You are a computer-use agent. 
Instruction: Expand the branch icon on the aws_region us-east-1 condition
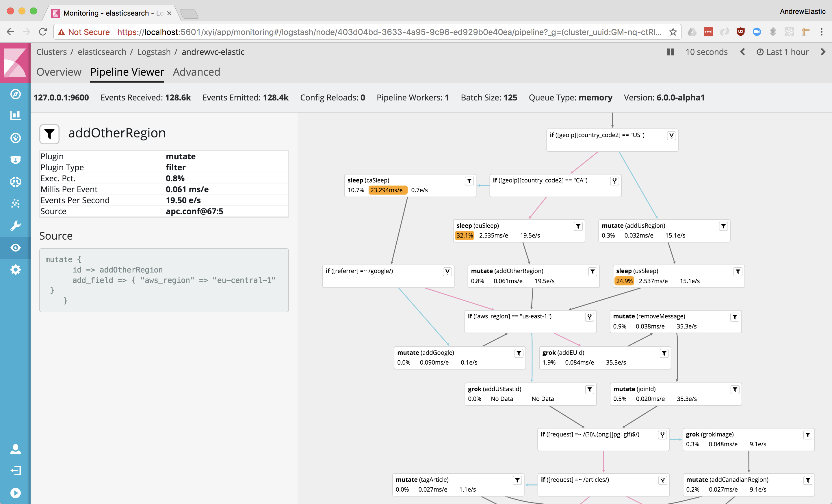click(590, 317)
